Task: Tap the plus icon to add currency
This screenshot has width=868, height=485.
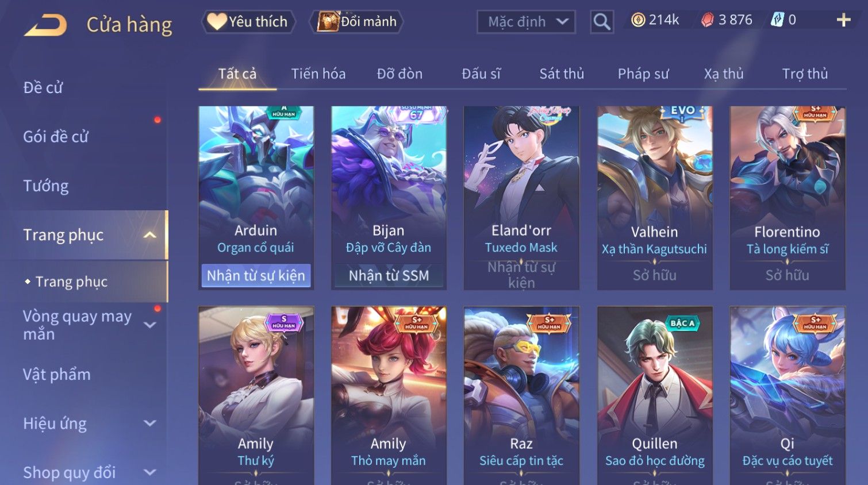Action: pos(843,20)
